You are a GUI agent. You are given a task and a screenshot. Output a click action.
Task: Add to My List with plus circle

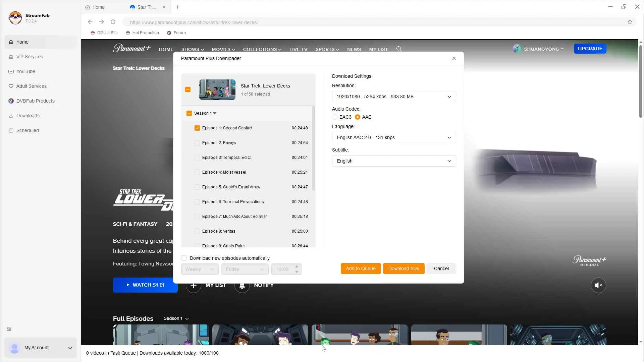(194, 285)
